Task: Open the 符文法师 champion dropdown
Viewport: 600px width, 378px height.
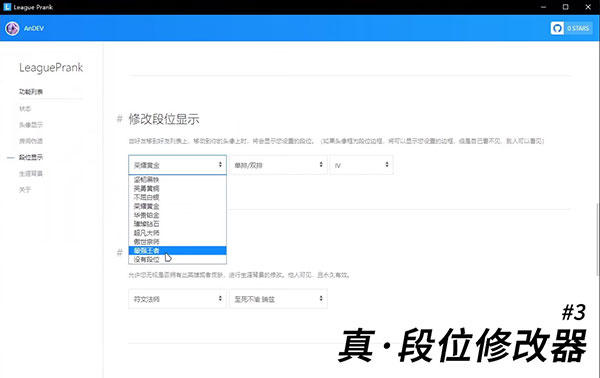Action: (178, 299)
